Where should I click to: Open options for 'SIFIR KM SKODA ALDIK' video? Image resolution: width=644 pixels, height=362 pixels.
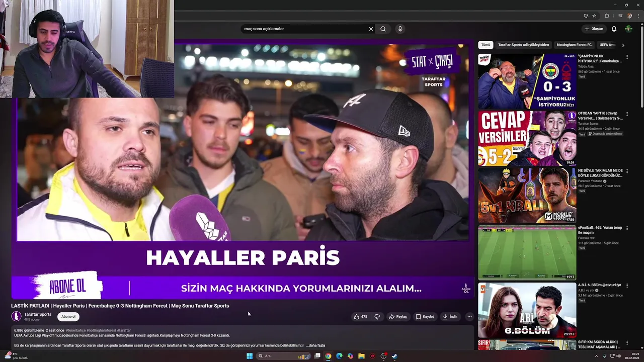(x=627, y=343)
